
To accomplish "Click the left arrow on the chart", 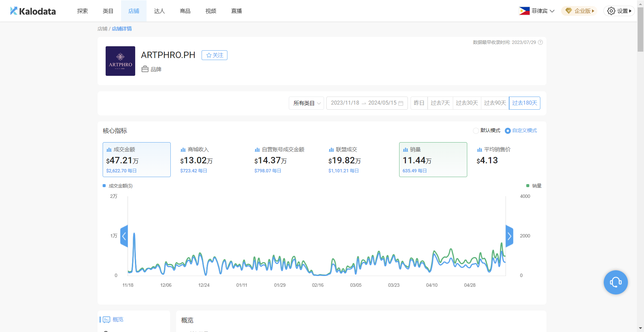I will (124, 236).
